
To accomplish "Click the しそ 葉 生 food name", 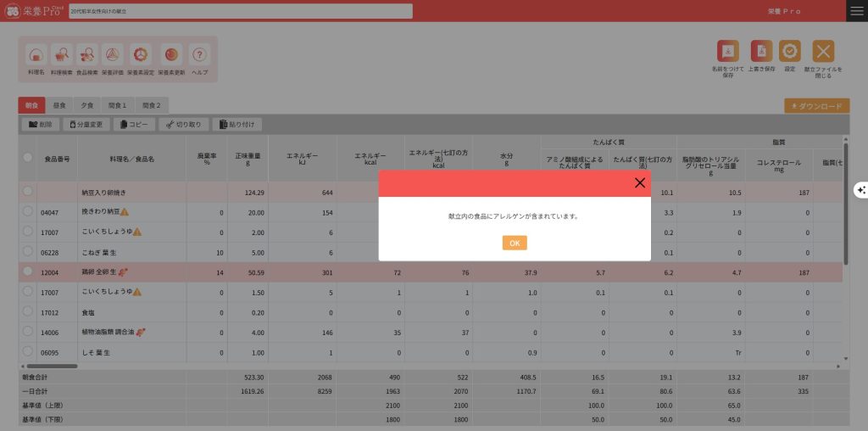I will pos(95,352).
